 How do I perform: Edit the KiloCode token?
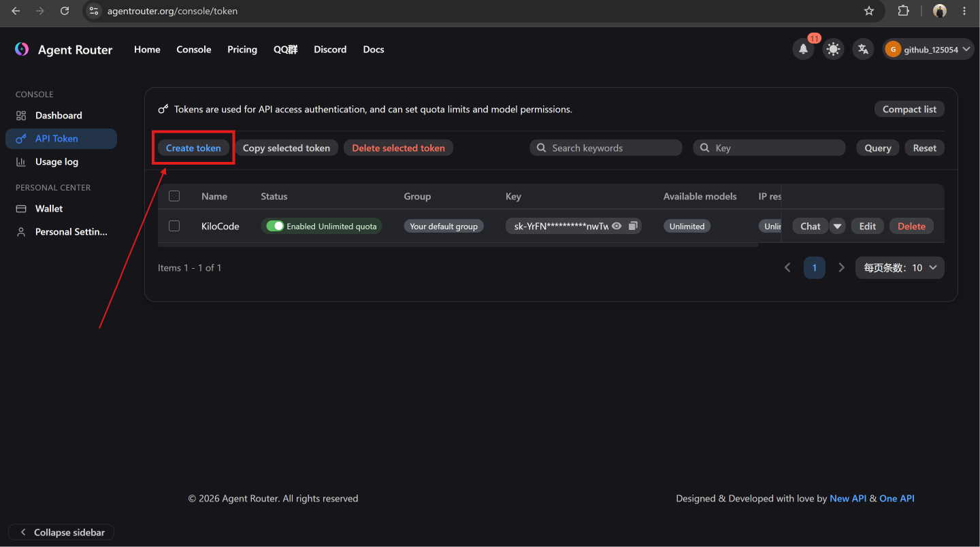[868, 226]
